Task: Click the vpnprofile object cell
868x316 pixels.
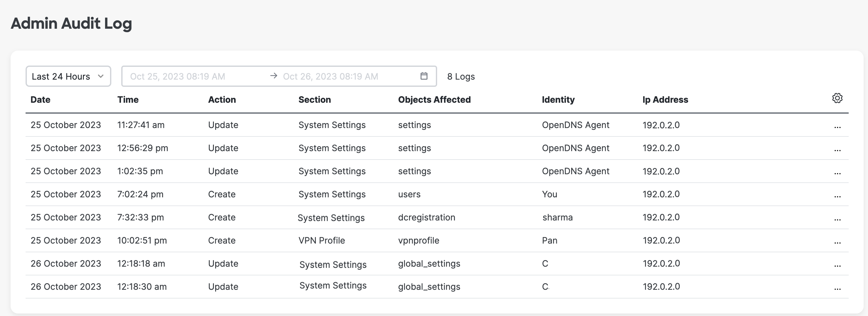Action: (x=418, y=240)
